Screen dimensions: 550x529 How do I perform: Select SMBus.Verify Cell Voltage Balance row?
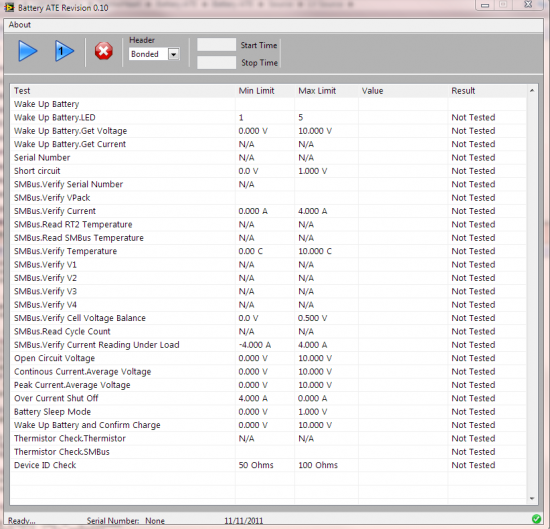point(268,318)
